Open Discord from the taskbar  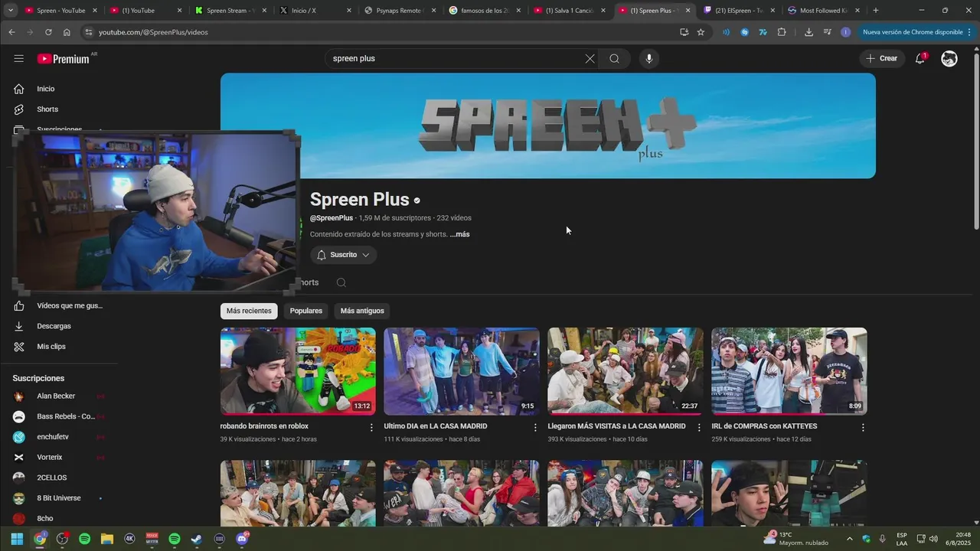pos(242,539)
